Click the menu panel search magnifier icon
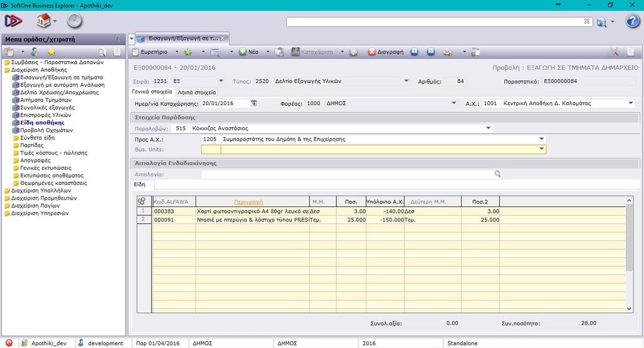Viewport: 644px width, 348px height. pyautogui.click(x=103, y=52)
